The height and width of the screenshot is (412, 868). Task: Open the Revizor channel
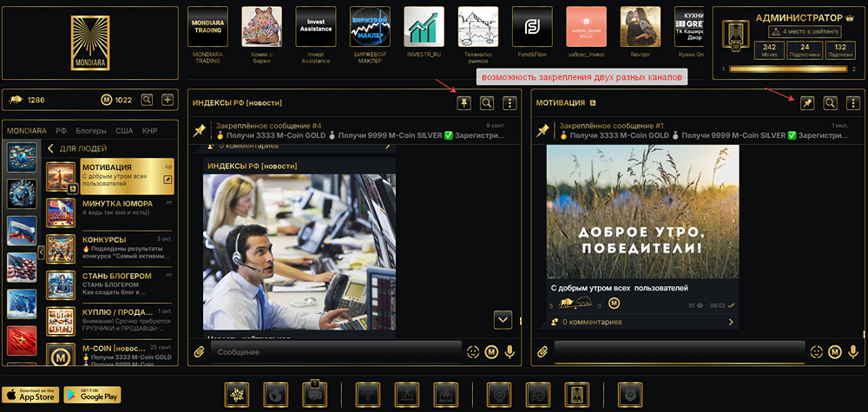641,27
